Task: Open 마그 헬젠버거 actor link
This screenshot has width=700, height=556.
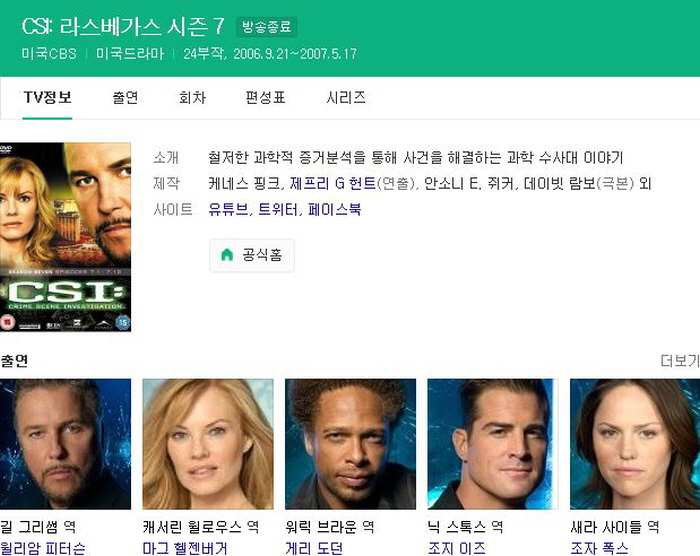Action: pos(185,548)
